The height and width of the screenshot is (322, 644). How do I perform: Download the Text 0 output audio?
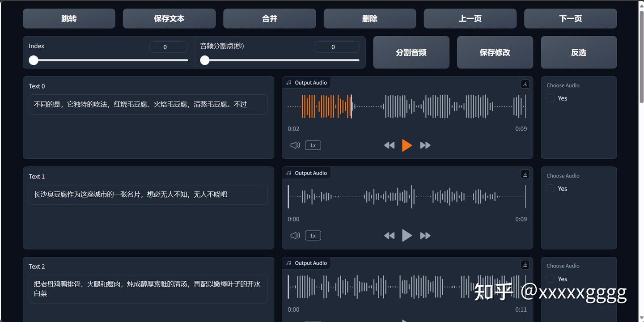tap(525, 84)
